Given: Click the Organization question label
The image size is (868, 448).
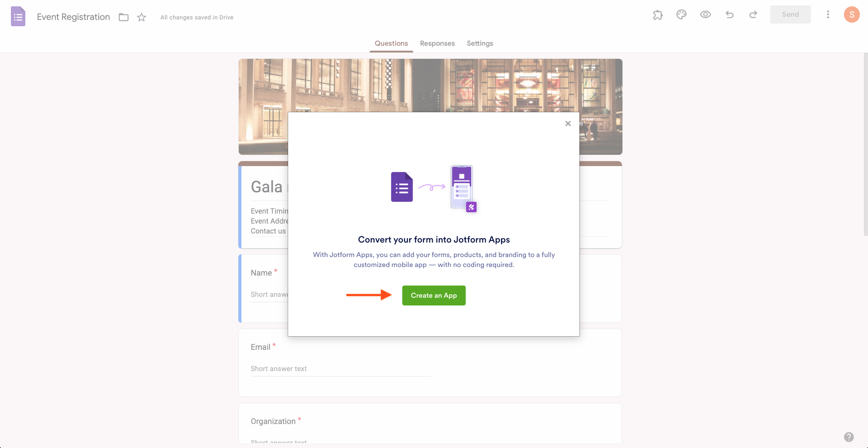Looking at the screenshot, I should pos(273,421).
